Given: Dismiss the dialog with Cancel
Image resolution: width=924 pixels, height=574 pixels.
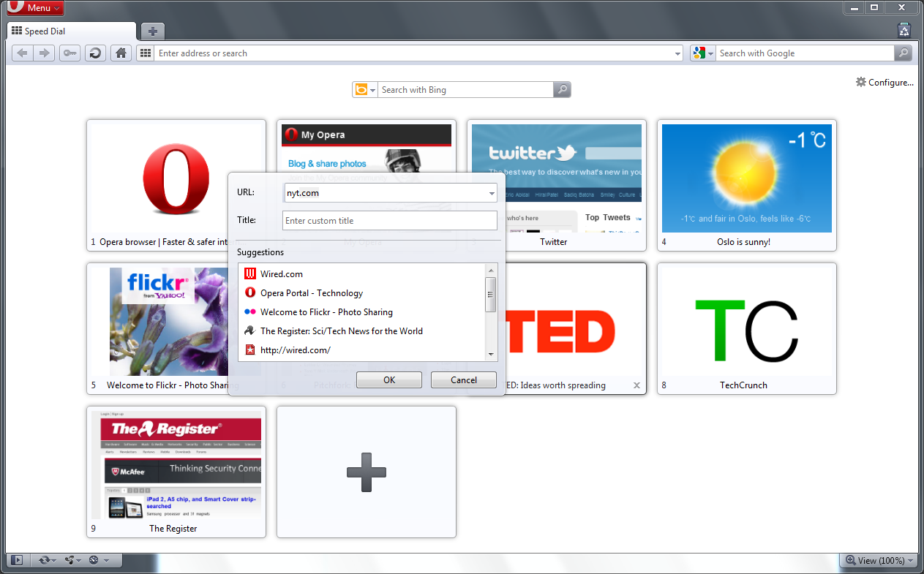Looking at the screenshot, I should [464, 380].
